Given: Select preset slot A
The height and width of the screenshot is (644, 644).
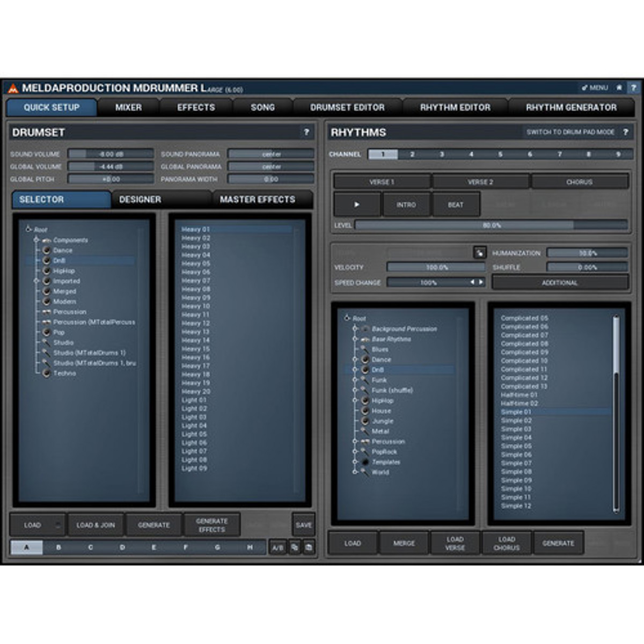Looking at the screenshot, I should point(27,547).
